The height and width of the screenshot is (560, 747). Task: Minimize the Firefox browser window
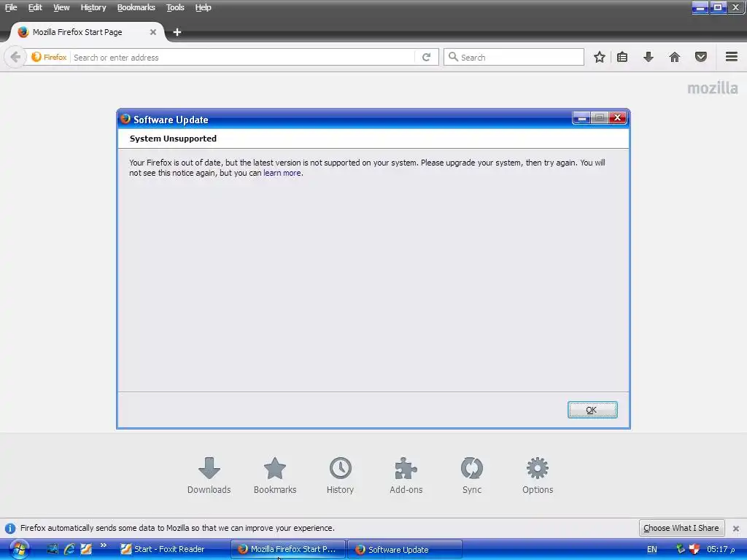point(700,7)
